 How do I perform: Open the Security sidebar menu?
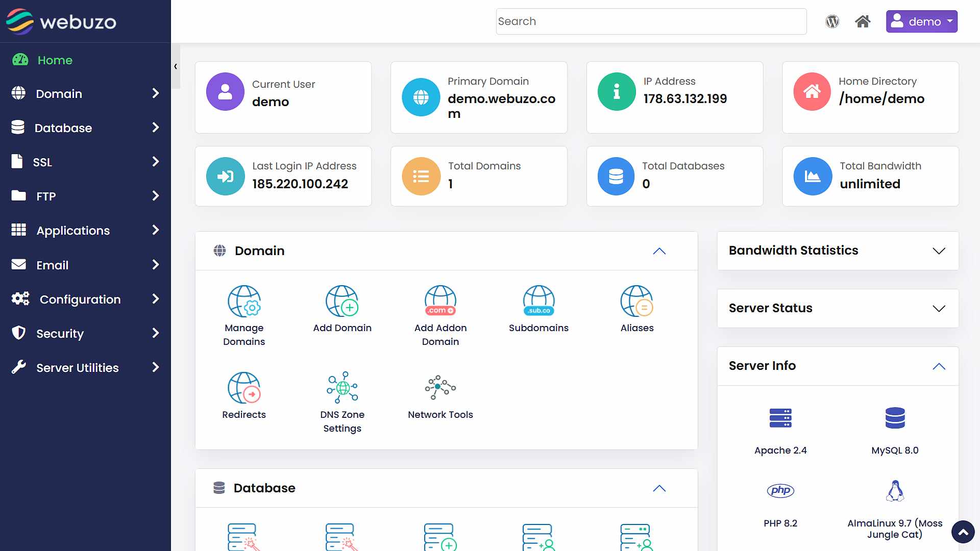point(85,333)
